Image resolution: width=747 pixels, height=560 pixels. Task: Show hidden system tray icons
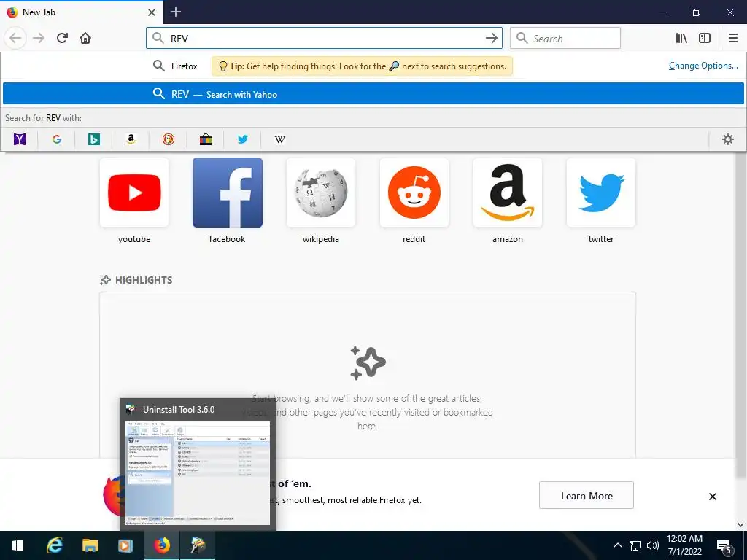(x=617, y=545)
